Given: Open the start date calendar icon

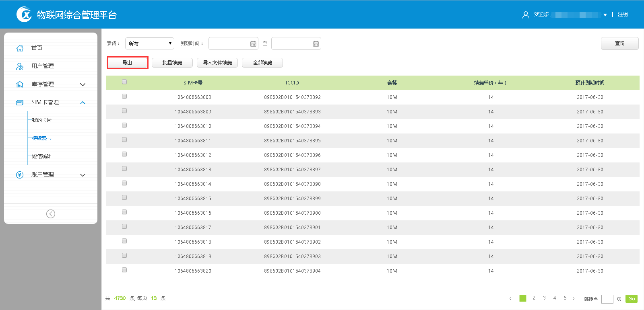Looking at the screenshot, I should (253, 44).
